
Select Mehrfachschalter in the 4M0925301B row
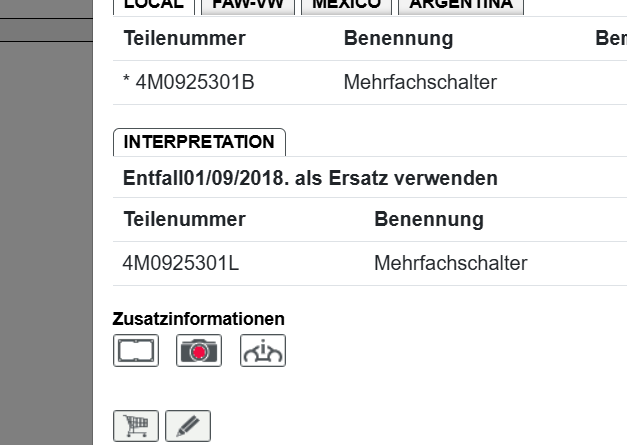coord(420,82)
